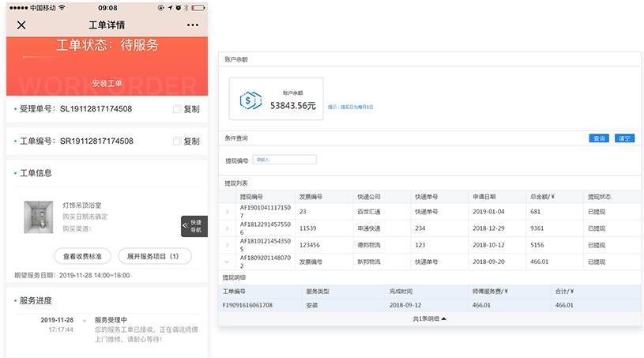Select 期望服务日期 2019-11-28 14:00~16:00 text
Viewport: 644px width, 358px height.
click(x=72, y=276)
